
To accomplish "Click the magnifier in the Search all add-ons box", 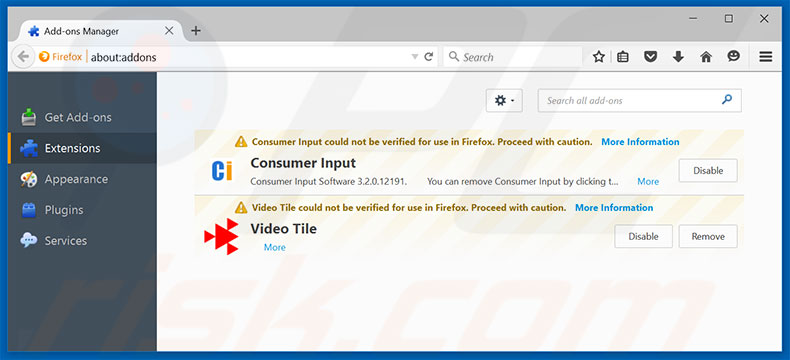I will tap(727, 100).
